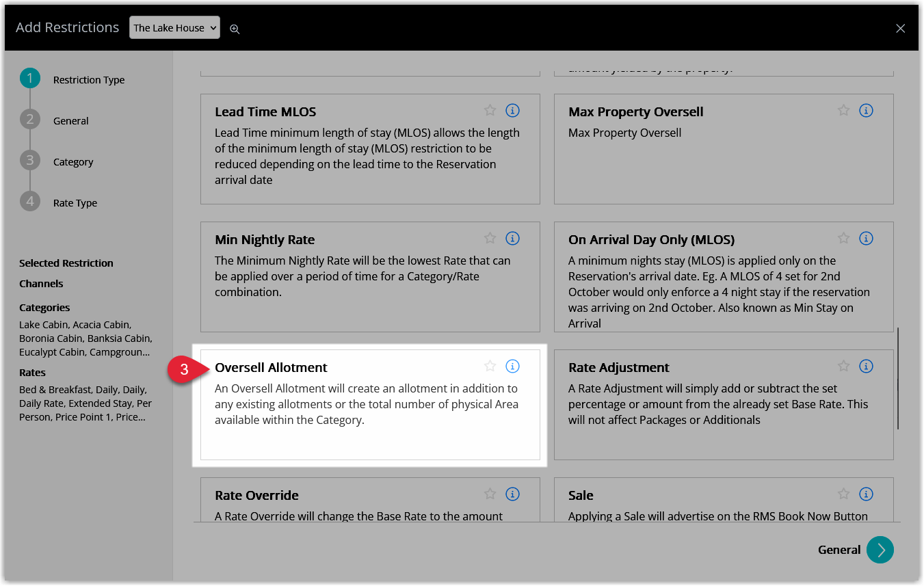Go to step 2 General
The width and height of the screenshot is (924, 586).
[x=30, y=120]
